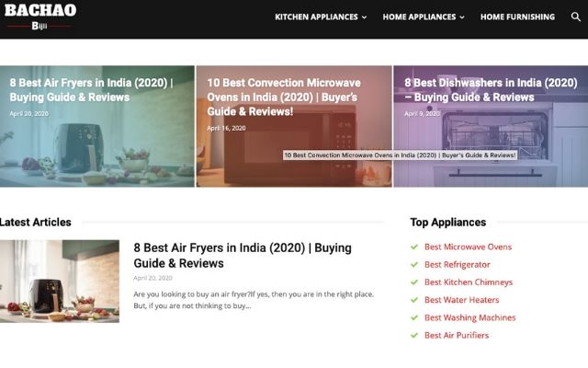Expand the Kitchen Appliances dropdown arrow
This screenshot has width=588, height=368.
(x=364, y=17)
